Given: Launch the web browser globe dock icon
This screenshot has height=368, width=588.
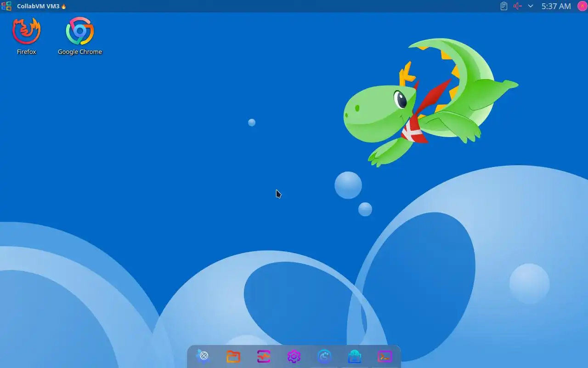Looking at the screenshot, I should (203, 356).
